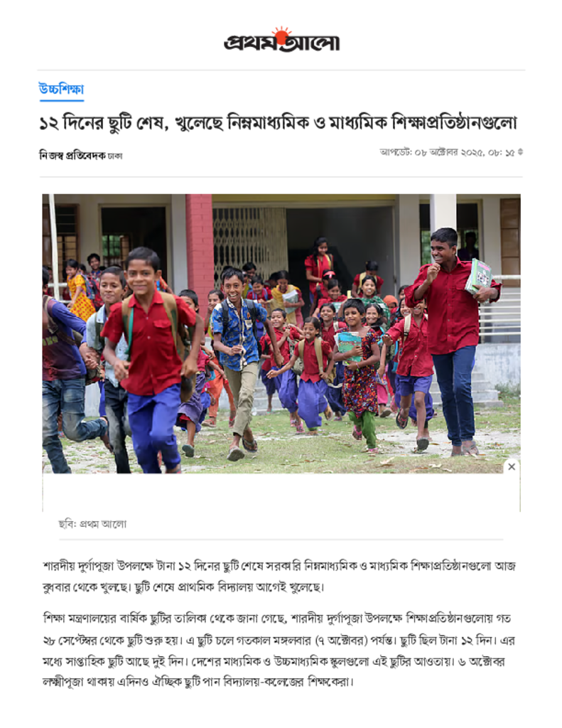This screenshot has width=562, height=728.
Task: Open the নিজস্ব প্রতিবেদক author link
Action: pos(72,156)
